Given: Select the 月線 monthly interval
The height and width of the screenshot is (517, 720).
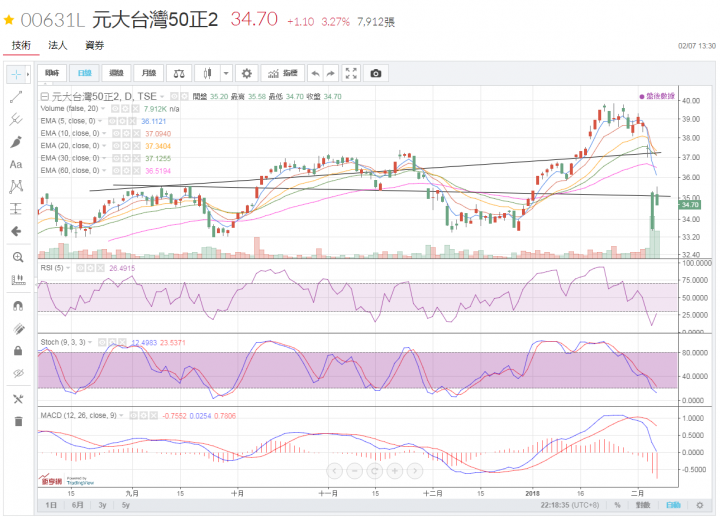Looking at the screenshot, I should pos(148,73).
